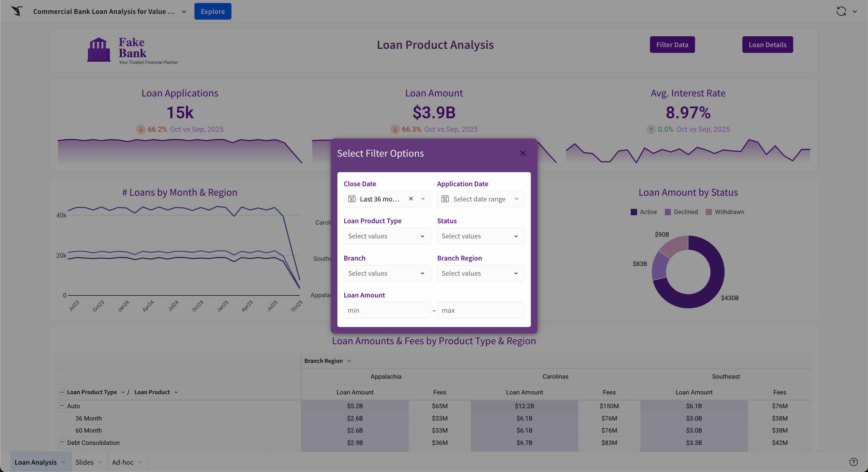
Task: Click the Loan Amount min input field
Action: click(x=387, y=310)
